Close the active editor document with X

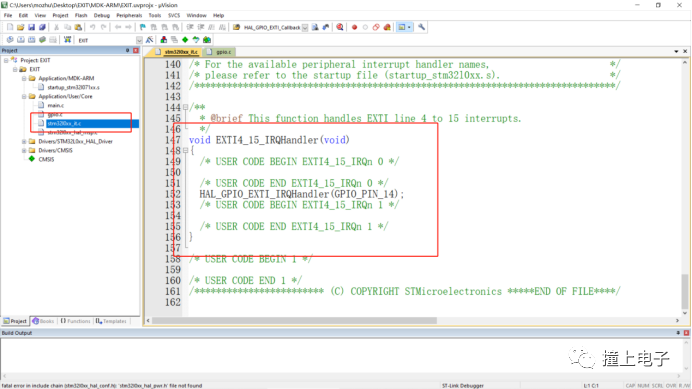(x=685, y=52)
